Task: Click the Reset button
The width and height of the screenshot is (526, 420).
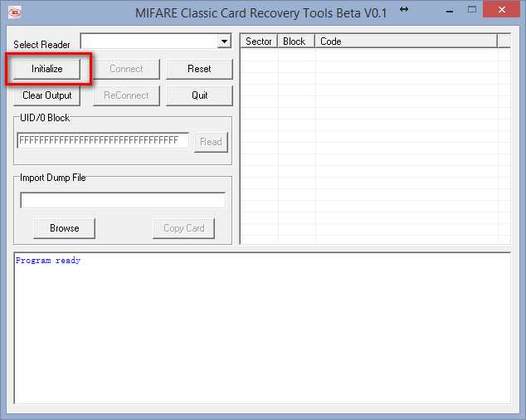Action: tap(199, 69)
